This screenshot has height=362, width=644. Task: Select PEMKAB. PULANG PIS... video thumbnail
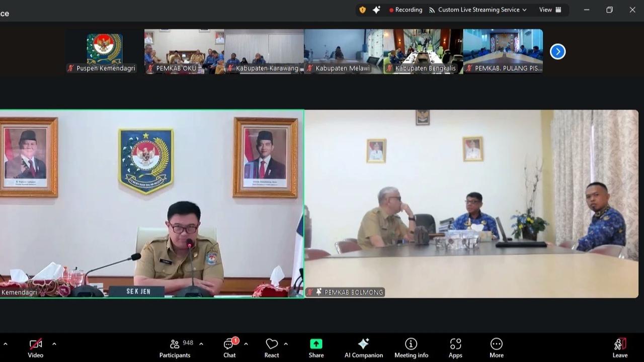503,51
